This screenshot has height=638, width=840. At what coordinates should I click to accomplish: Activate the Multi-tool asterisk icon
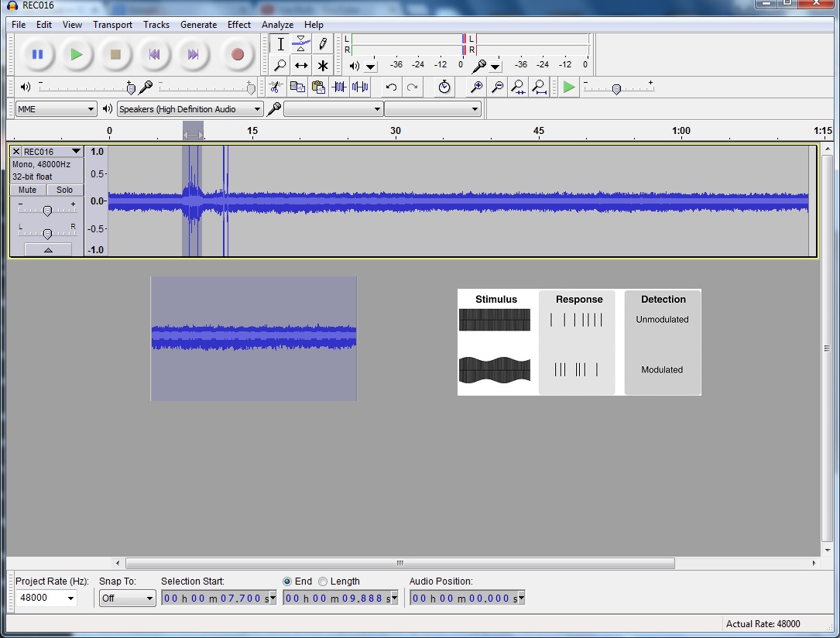pyautogui.click(x=323, y=66)
